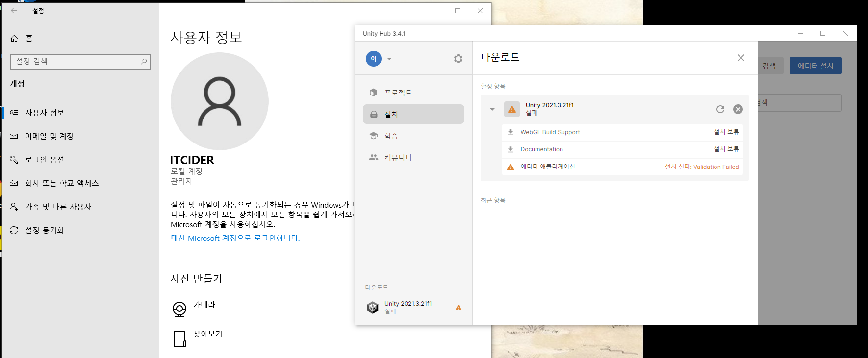Image resolution: width=868 pixels, height=358 pixels.
Task: Expand the account dropdown arrow in Unity Hub
Action: coord(389,59)
